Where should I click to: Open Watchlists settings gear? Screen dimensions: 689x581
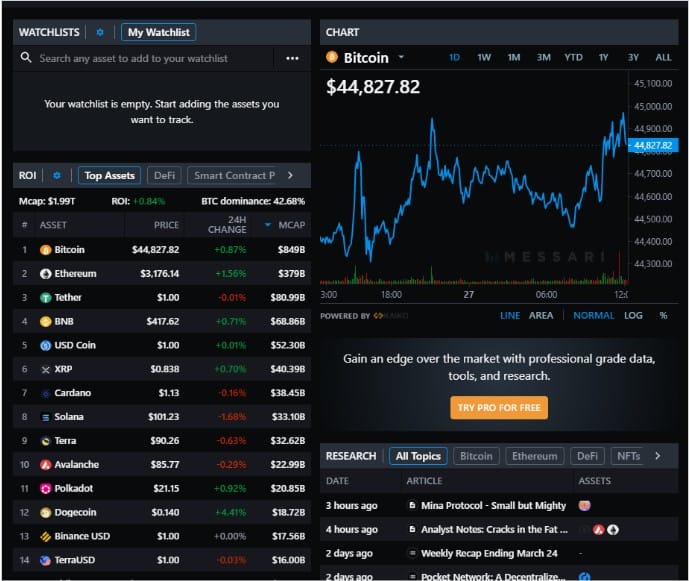[x=100, y=33]
